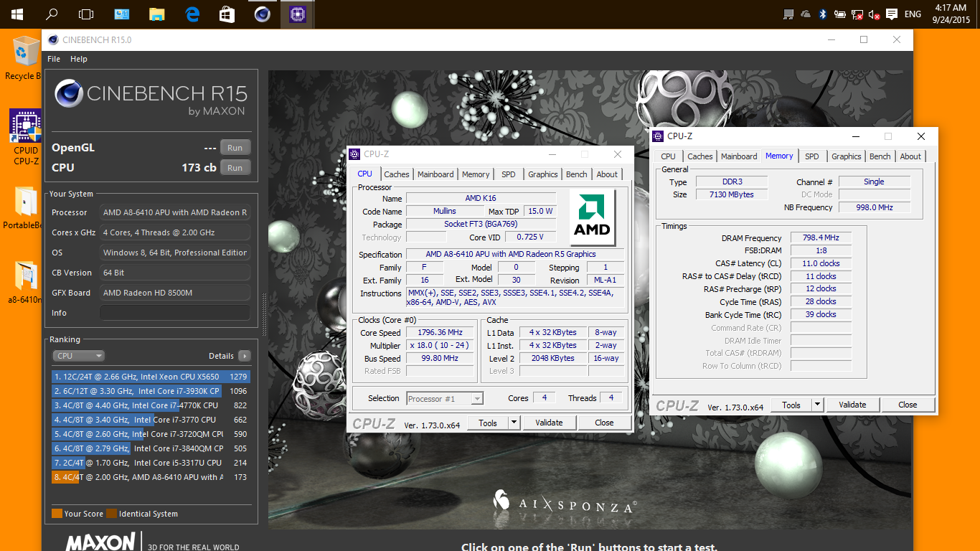Select the Recycle Bin desktop icon
The width and height of the screenshot is (980, 551).
point(24,58)
